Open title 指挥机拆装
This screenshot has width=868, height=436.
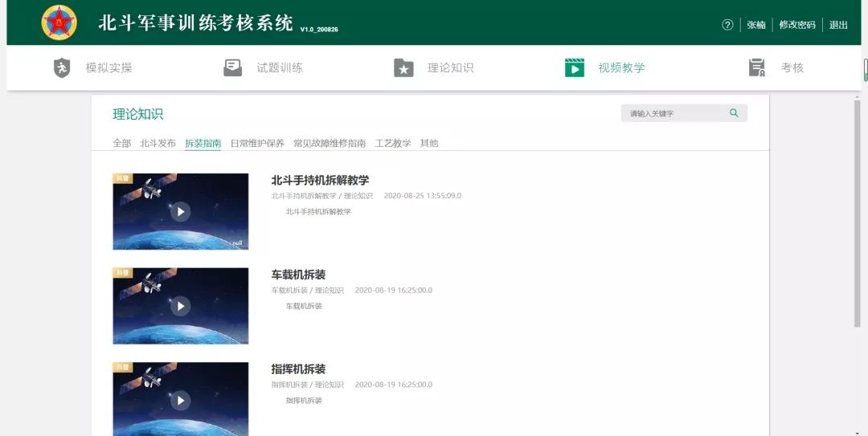[x=298, y=369]
